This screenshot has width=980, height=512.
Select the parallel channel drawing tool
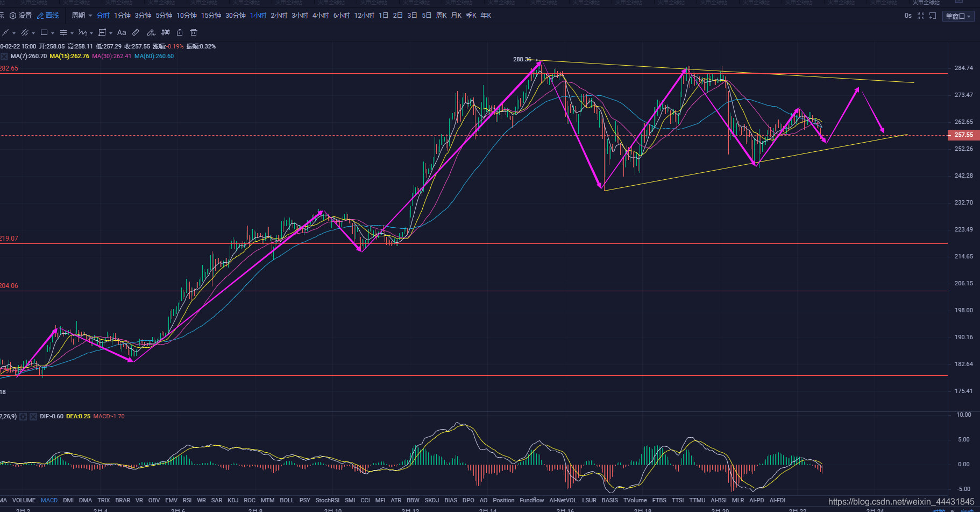coord(25,32)
